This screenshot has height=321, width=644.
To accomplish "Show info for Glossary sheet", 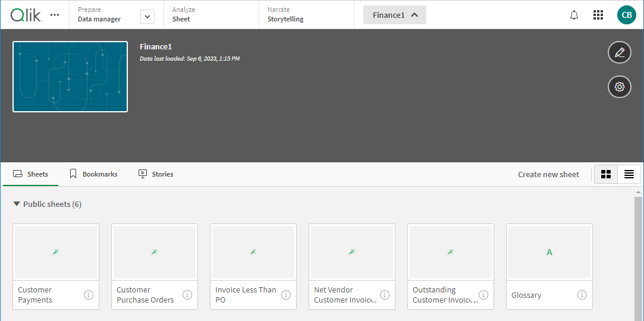I will tap(582, 295).
